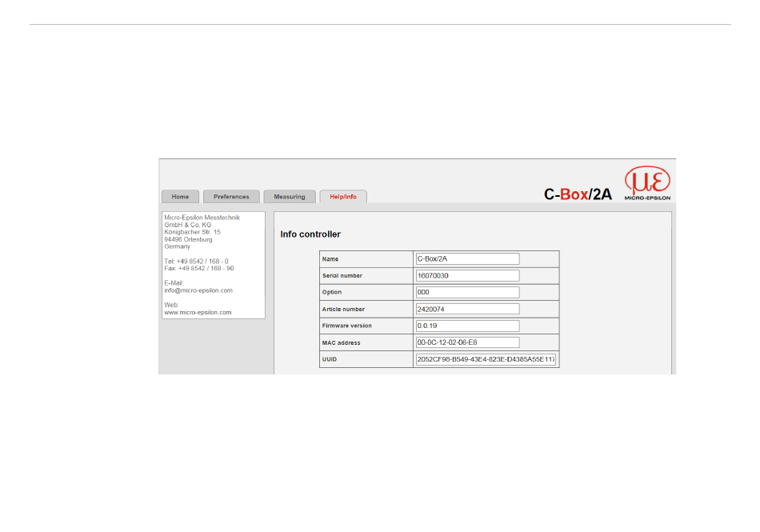Image resolution: width=760 pixels, height=532 pixels.
Task: Click the Info controller heading
Action: [310, 234]
